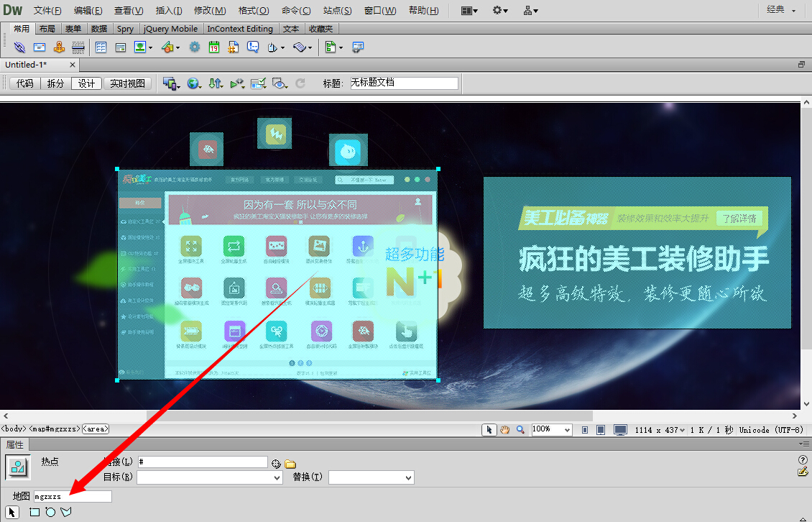
Task: Click the Date calendar icon in toolbar
Action: (x=214, y=47)
